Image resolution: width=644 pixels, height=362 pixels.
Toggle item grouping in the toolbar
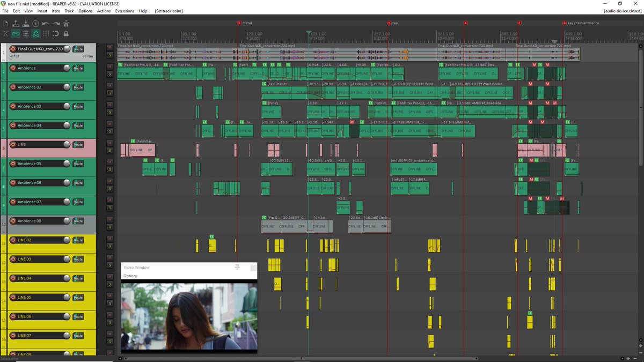coord(16,34)
